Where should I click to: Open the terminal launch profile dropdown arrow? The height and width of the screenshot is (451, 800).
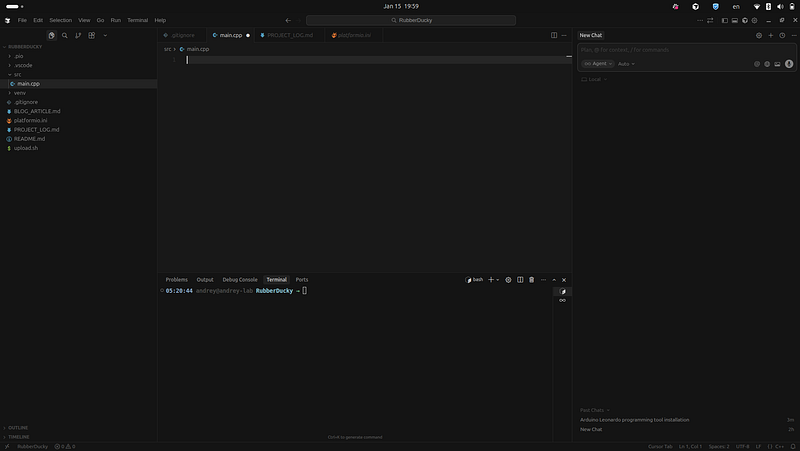click(498, 280)
